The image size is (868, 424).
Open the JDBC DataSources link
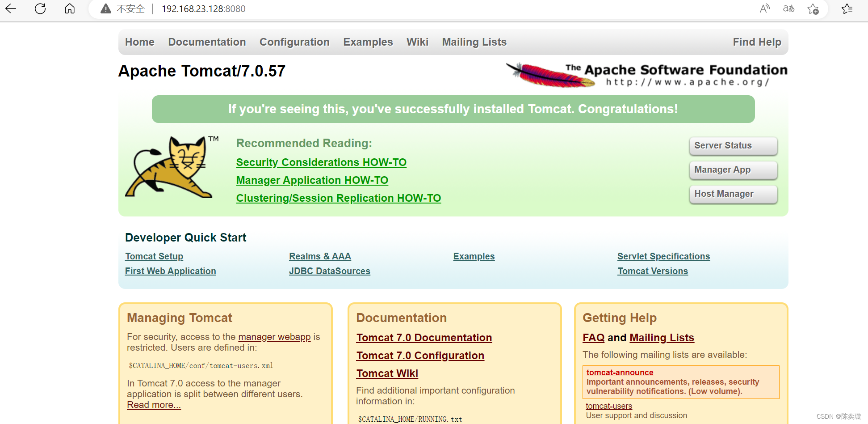330,271
